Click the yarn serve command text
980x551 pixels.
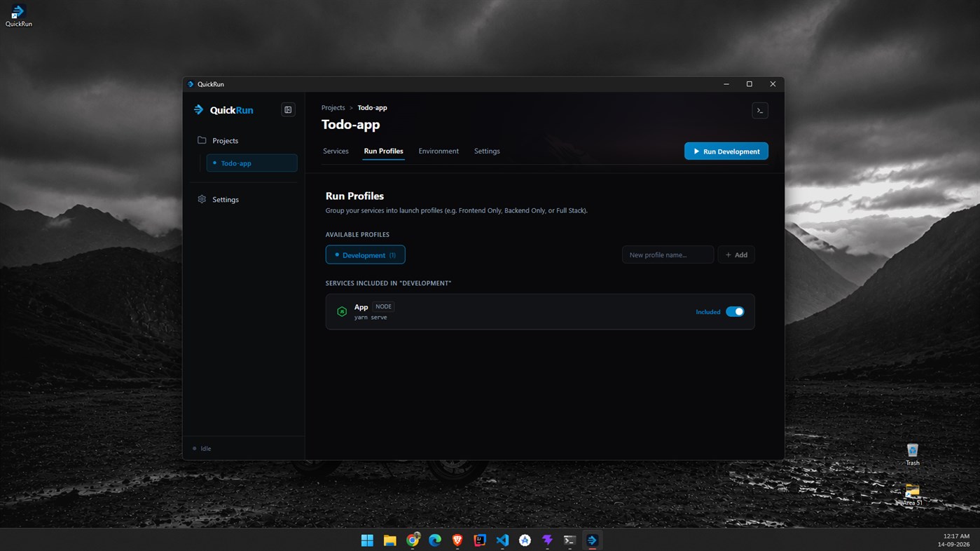tap(371, 318)
